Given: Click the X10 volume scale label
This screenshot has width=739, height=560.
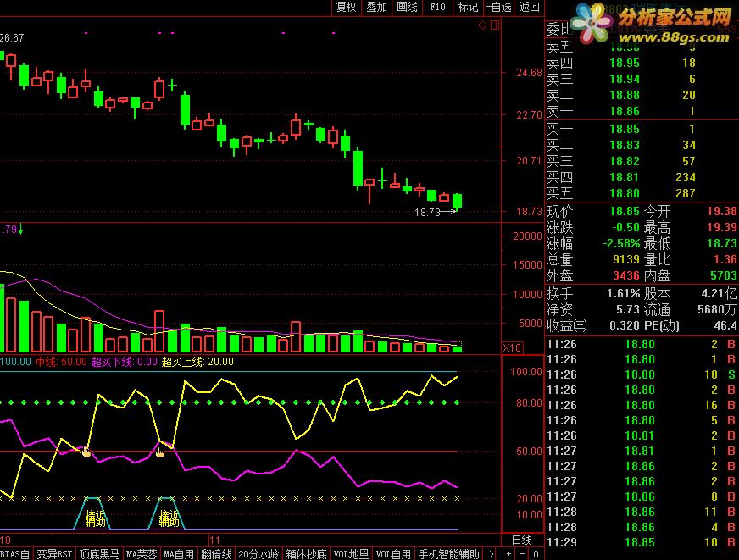Looking at the screenshot, I should point(513,348).
